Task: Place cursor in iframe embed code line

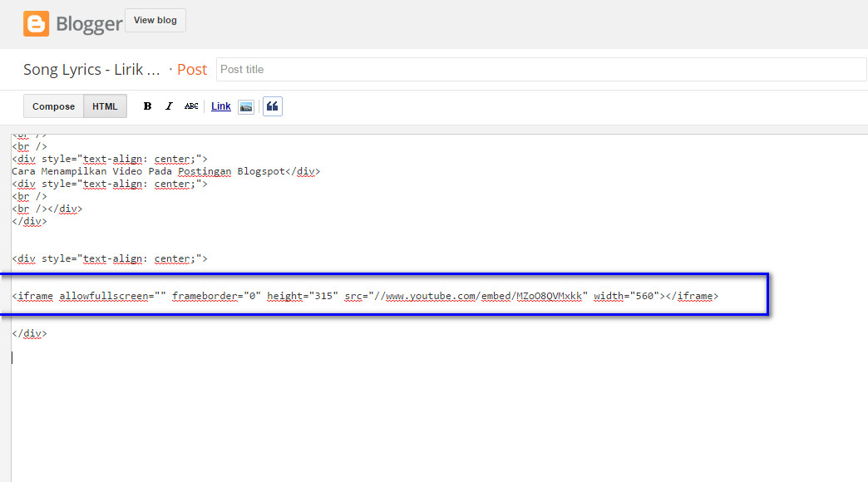Action: pos(365,296)
